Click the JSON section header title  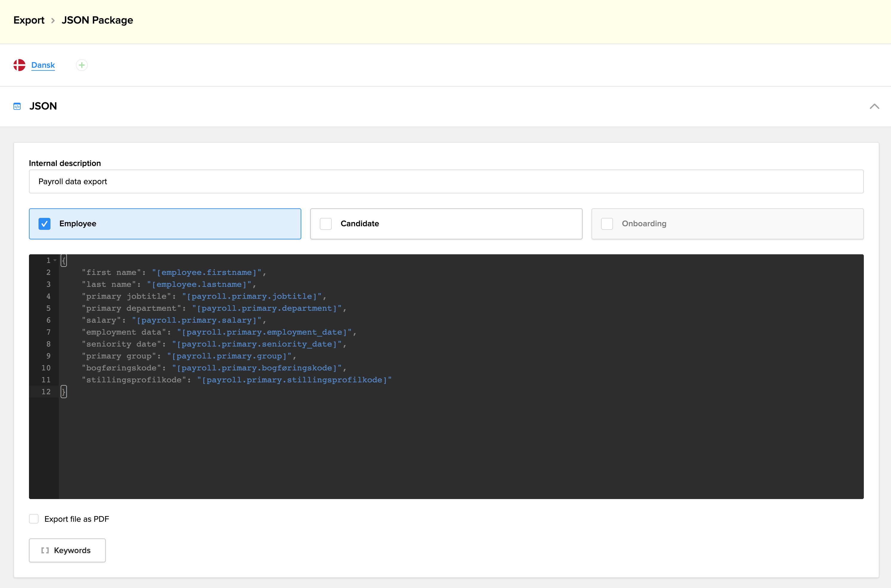[x=44, y=106]
